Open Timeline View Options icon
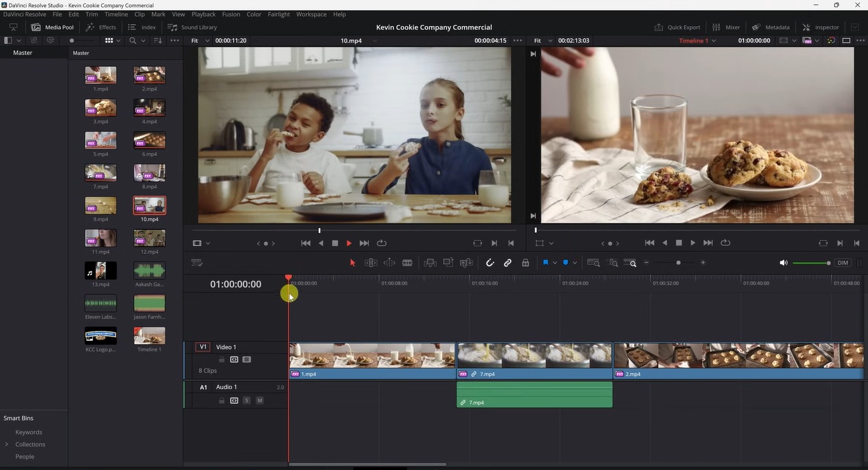The height and width of the screenshot is (470, 868). coord(197,263)
